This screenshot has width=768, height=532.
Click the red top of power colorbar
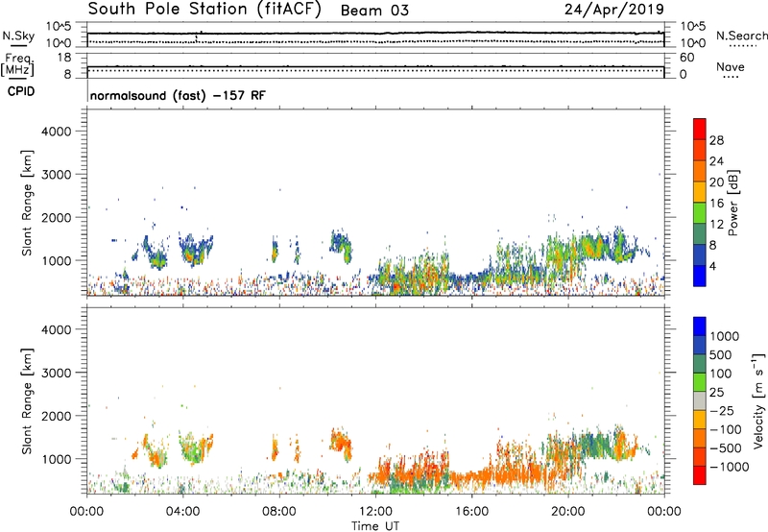(700, 129)
